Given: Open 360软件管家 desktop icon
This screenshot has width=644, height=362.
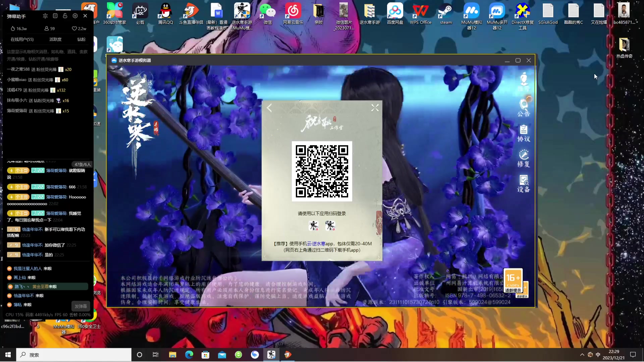Looking at the screenshot, I should [114, 14].
